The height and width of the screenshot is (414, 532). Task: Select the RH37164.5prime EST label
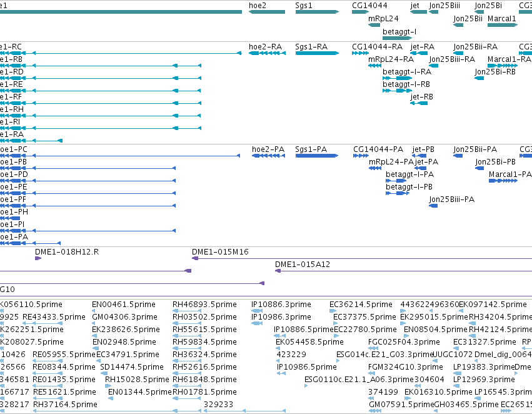(65, 405)
